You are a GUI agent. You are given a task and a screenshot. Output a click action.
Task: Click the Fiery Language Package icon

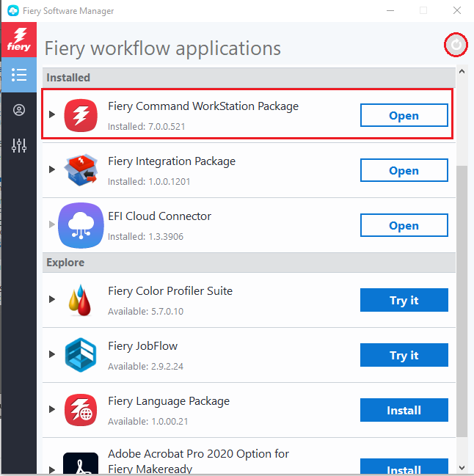(81, 410)
